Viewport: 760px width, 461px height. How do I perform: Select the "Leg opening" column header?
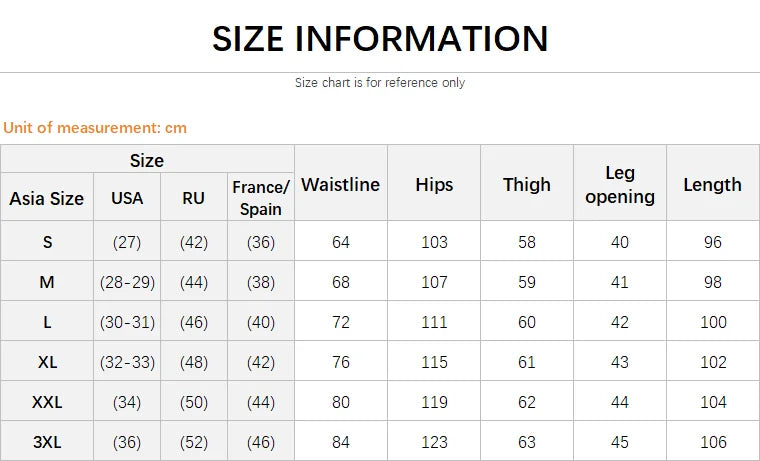[620, 184]
